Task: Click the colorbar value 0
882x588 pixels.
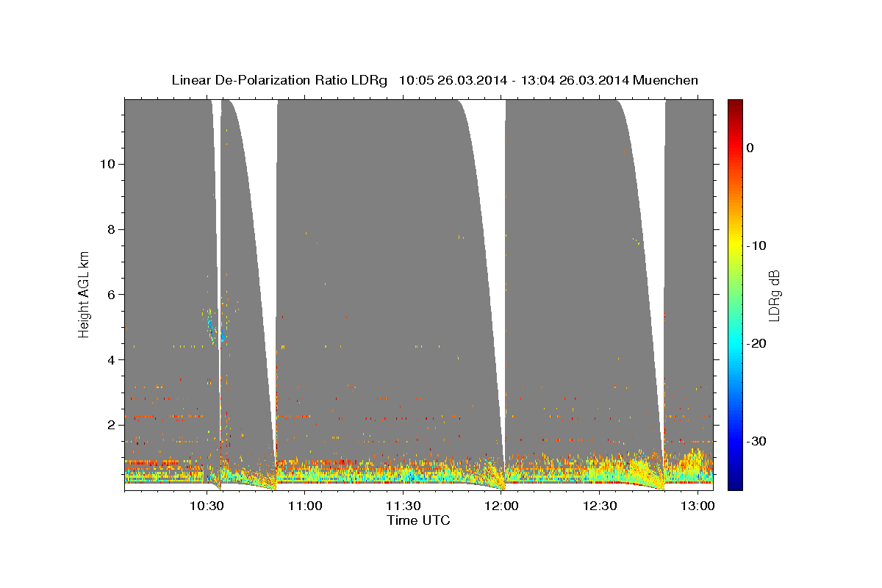Action: point(750,148)
